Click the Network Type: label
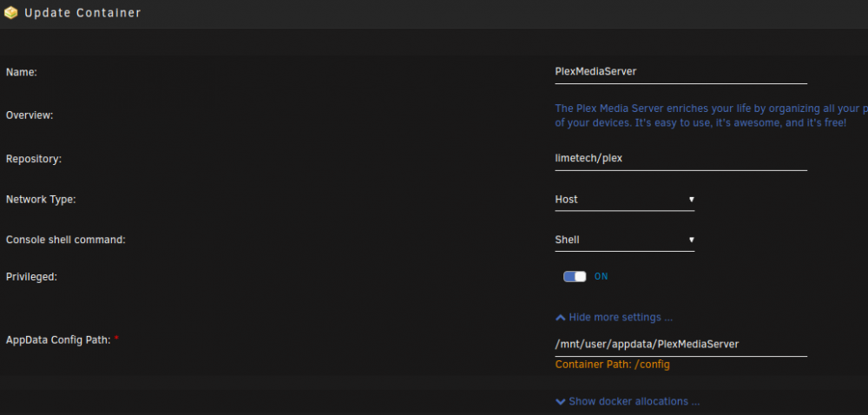868x415 pixels. [x=41, y=199]
